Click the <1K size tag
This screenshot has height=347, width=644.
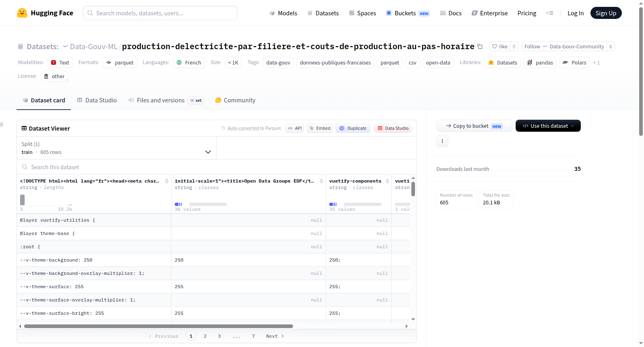233,62
